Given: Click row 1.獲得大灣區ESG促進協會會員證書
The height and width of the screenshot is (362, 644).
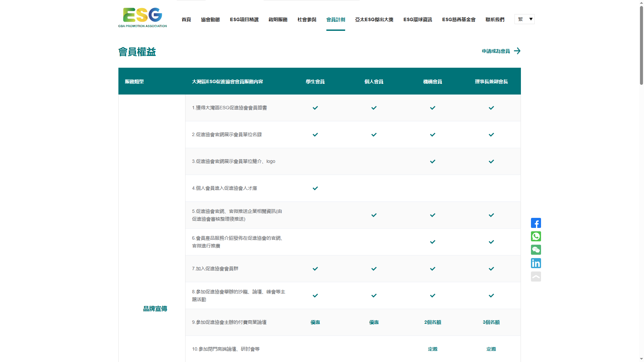Looking at the screenshot, I should tap(353, 108).
